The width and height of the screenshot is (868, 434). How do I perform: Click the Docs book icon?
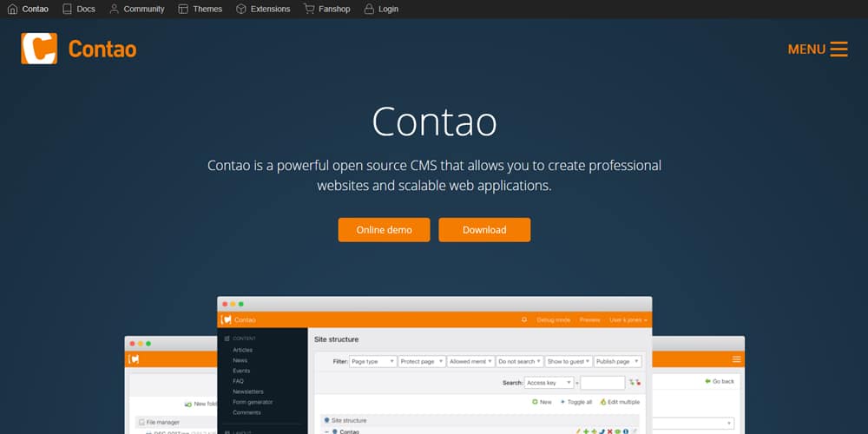coord(67,9)
